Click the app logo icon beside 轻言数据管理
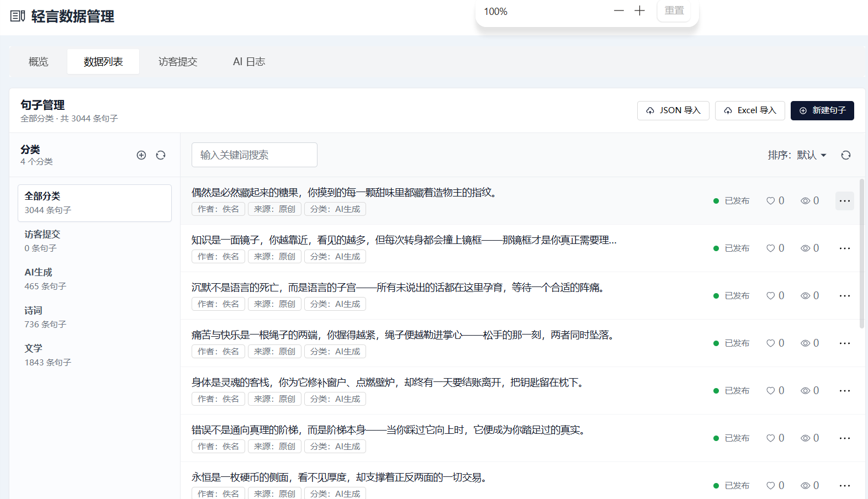The width and height of the screenshot is (868, 499). (x=18, y=16)
